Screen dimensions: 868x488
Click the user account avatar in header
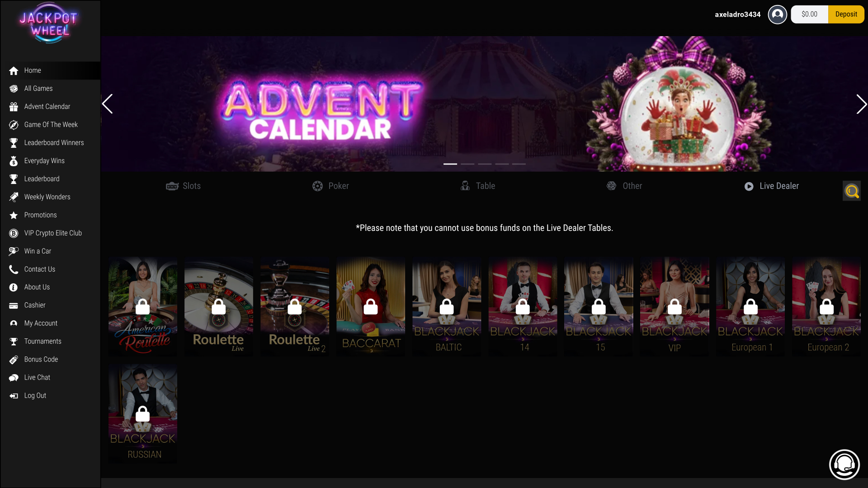click(778, 14)
